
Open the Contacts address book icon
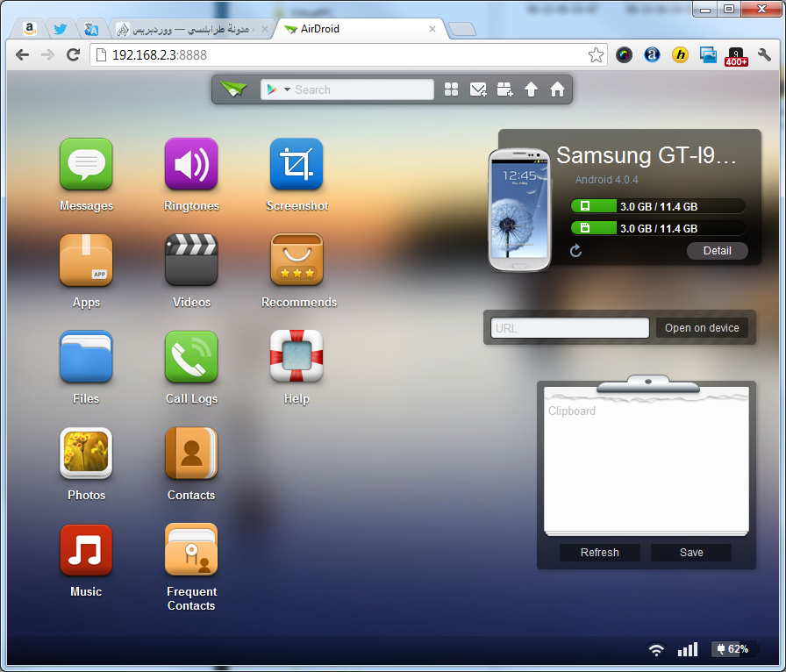coord(191,453)
